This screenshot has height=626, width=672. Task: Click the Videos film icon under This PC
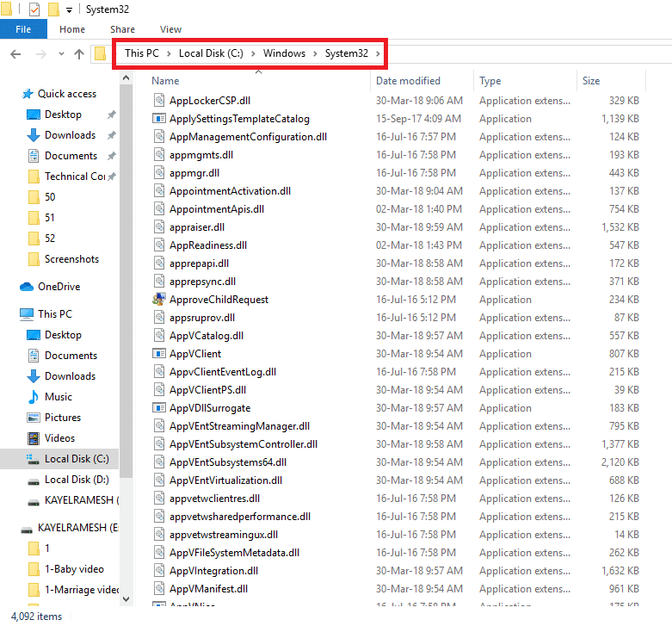click(x=34, y=438)
